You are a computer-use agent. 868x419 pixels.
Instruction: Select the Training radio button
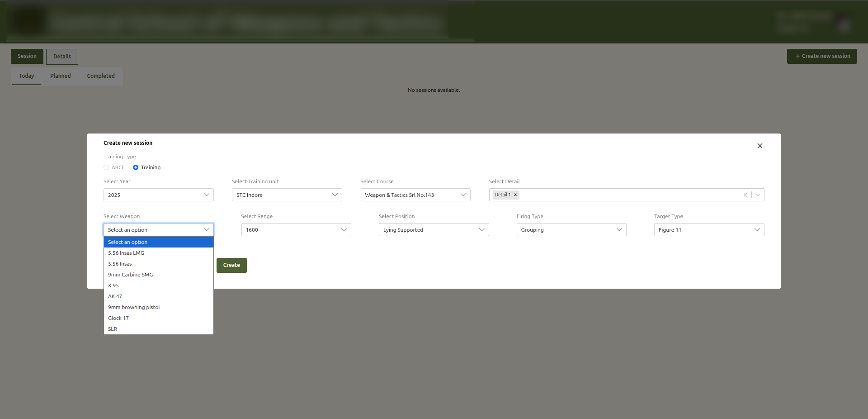(136, 167)
